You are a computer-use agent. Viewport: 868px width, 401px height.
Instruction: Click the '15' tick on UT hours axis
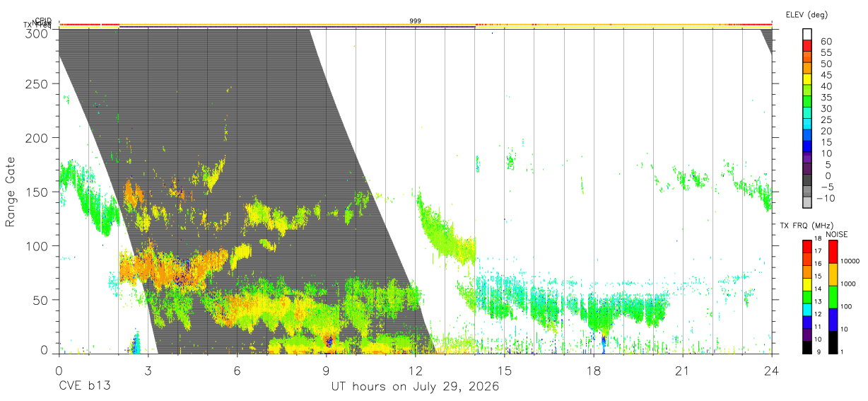(505, 371)
